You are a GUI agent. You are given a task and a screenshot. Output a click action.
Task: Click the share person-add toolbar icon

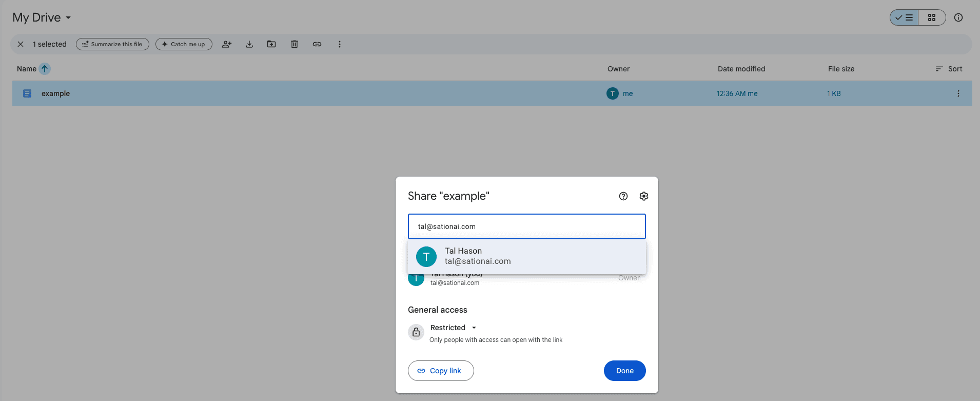click(226, 44)
